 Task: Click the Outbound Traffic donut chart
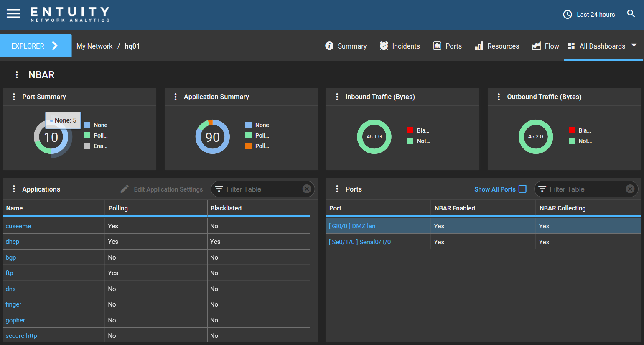click(x=536, y=137)
